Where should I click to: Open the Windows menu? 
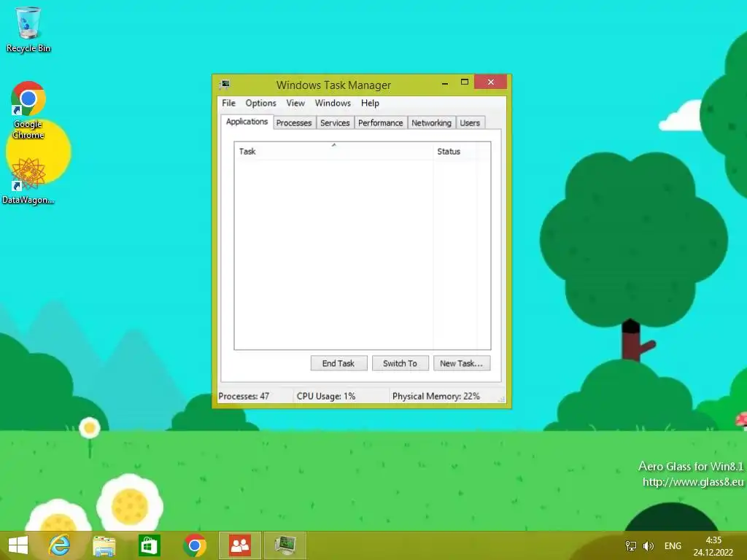333,103
